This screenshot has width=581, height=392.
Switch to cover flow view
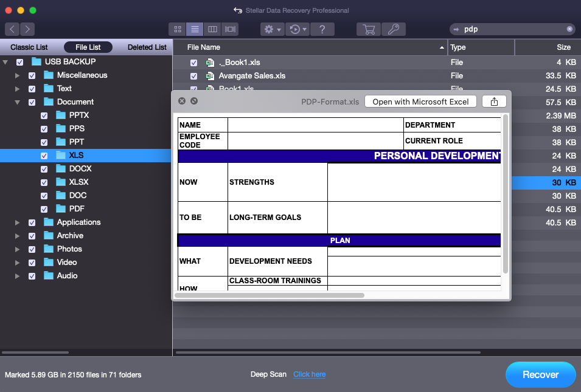(x=230, y=29)
